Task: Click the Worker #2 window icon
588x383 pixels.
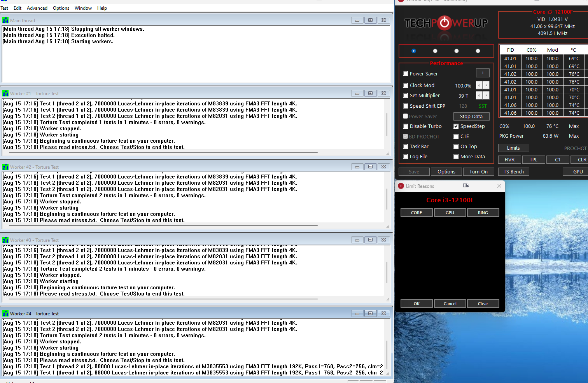Action: [x=5, y=167]
